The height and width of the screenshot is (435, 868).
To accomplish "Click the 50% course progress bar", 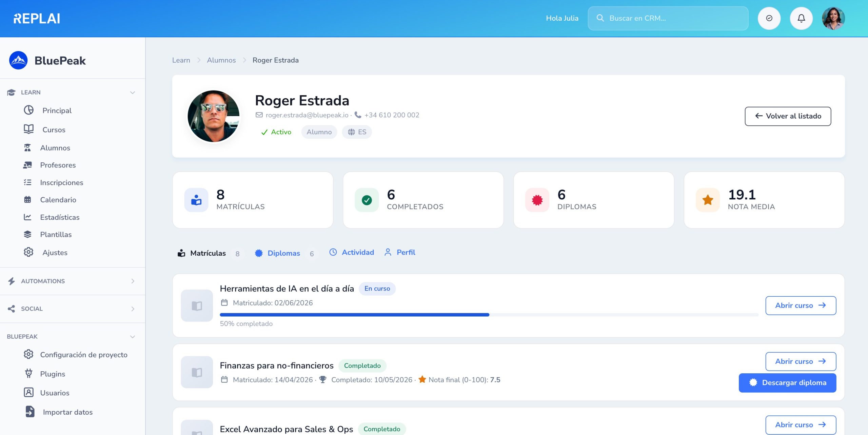I will coord(489,315).
